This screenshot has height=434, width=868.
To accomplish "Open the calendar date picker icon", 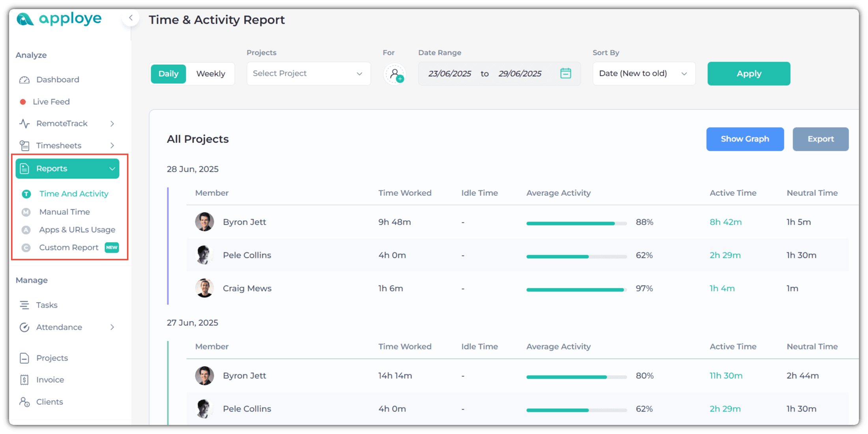I will pos(565,73).
